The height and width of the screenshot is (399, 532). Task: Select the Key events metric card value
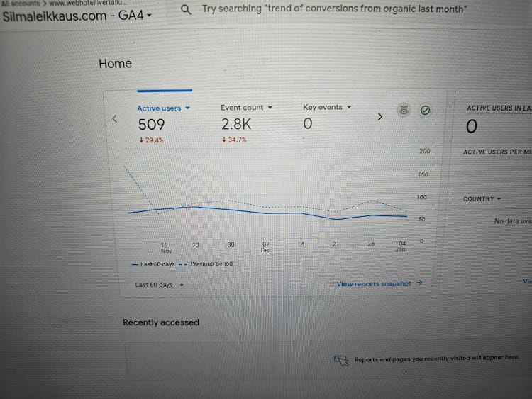click(308, 125)
